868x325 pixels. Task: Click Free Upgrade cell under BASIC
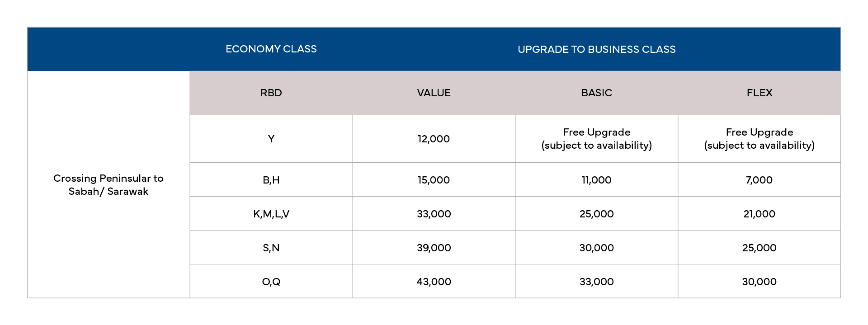597,139
